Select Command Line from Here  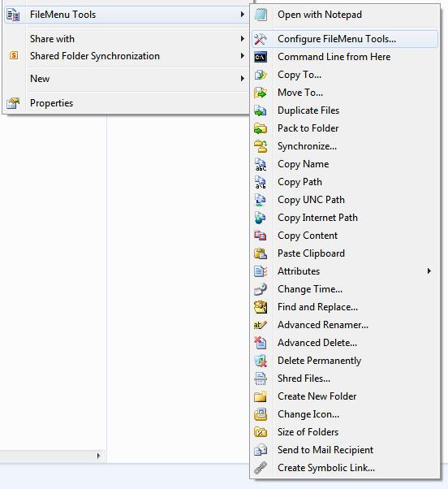pos(345,57)
